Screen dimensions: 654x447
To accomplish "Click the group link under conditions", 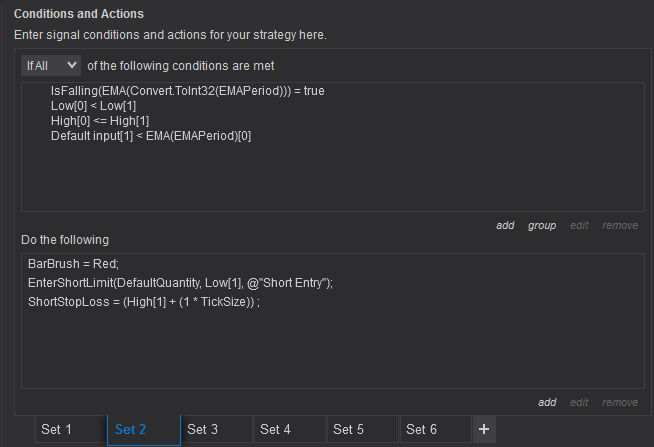I will pyautogui.click(x=542, y=225).
